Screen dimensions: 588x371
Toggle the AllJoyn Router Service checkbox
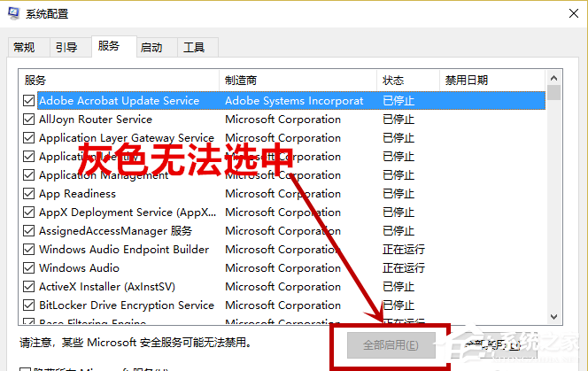(x=29, y=120)
